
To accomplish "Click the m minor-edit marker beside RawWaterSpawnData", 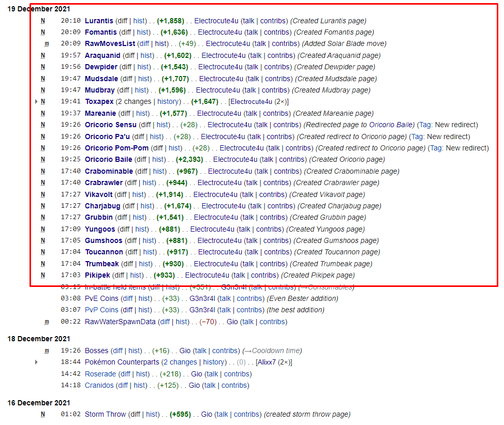I will [47, 322].
